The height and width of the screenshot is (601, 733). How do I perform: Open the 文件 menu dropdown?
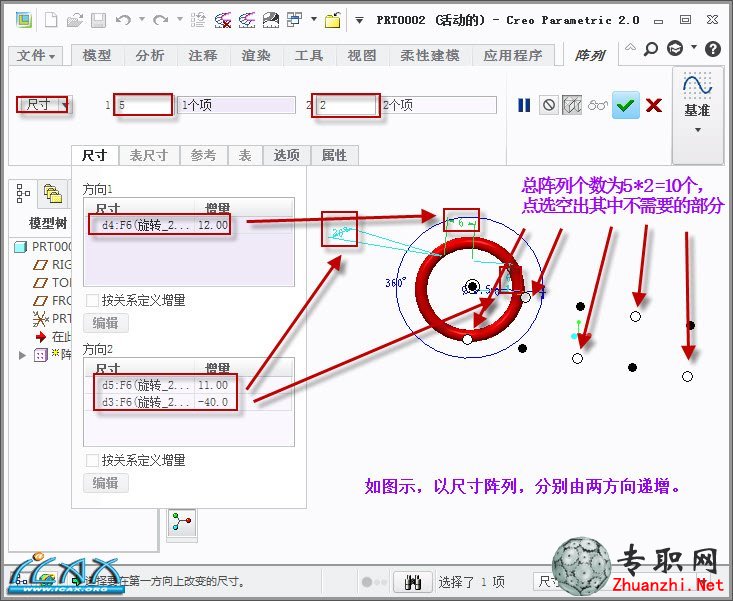tap(36, 56)
